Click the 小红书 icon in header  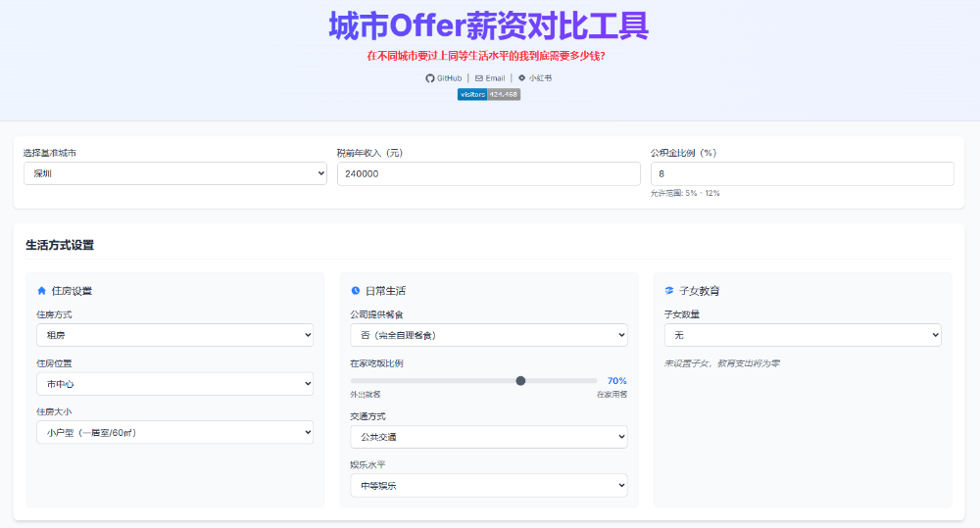tap(522, 77)
